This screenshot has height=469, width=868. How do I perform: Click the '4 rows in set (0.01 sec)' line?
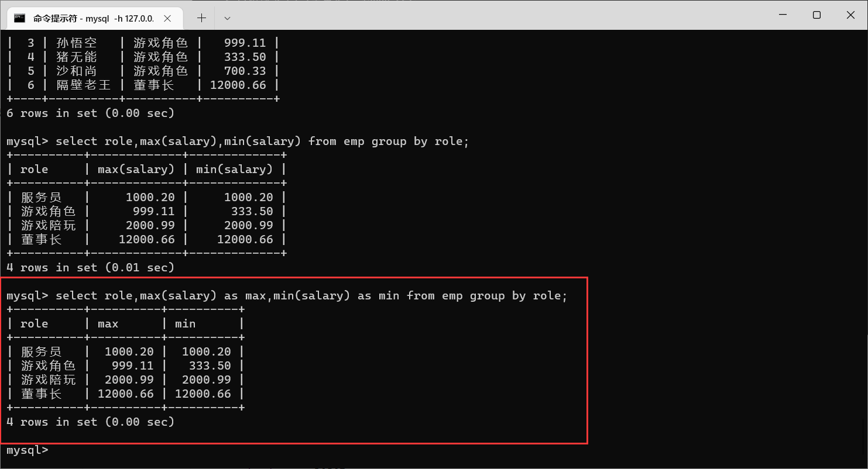90,267
